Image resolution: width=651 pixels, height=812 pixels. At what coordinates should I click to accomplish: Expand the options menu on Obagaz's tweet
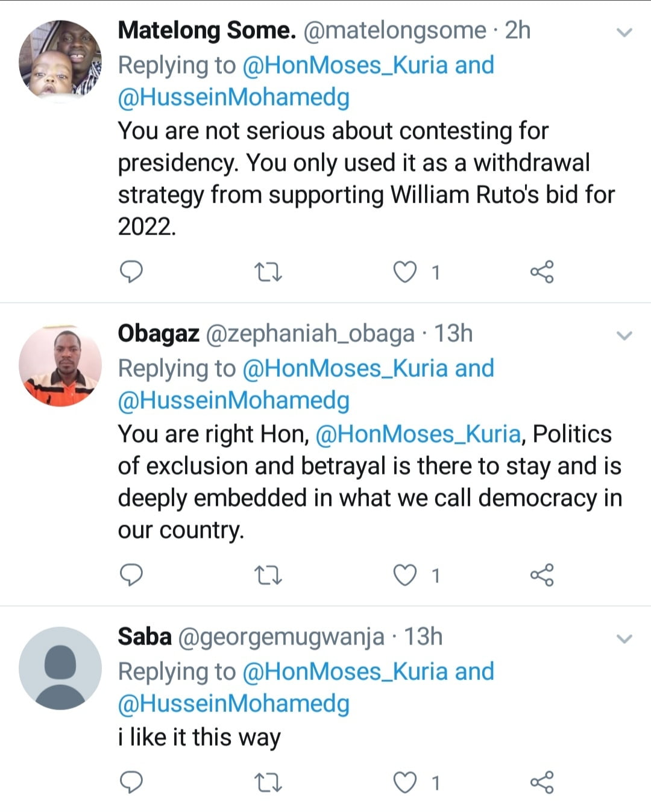(624, 335)
